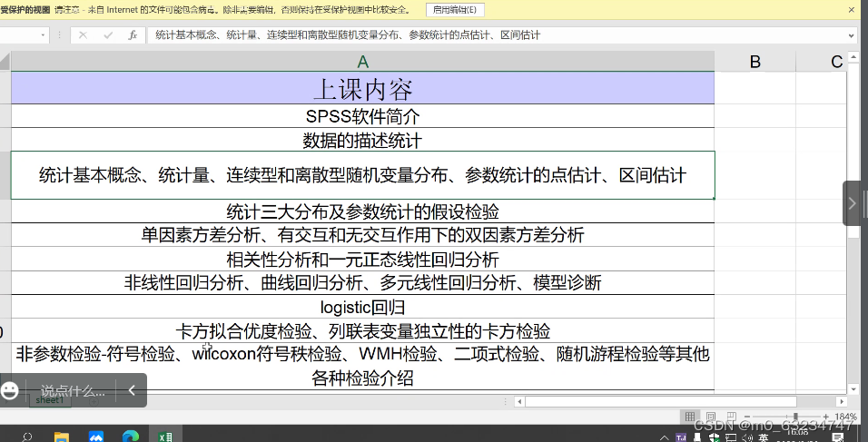Screen dimensions: 868x442
Task: Open Microsoft Edge from taskbar
Action: point(130,437)
